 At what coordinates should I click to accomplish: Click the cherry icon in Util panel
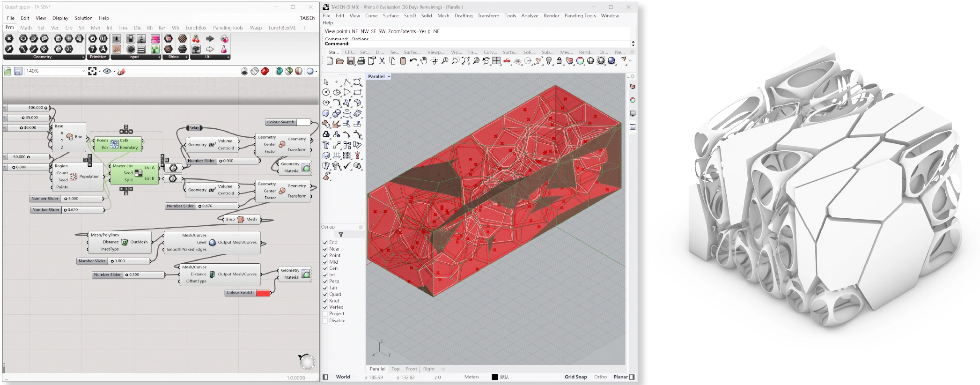click(196, 39)
